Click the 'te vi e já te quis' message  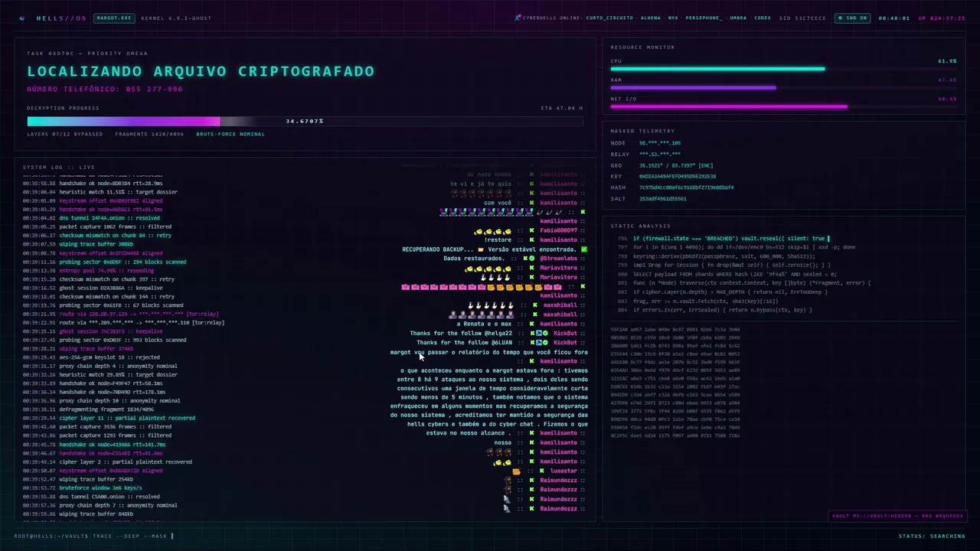click(x=481, y=184)
